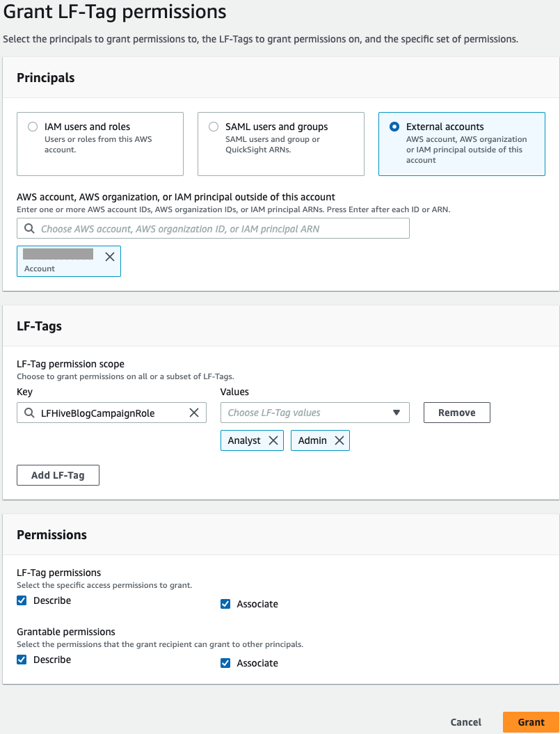This screenshot has width=560, height=734.
Task: Click the LF-Tag Key search field
Action: point(111,413)
